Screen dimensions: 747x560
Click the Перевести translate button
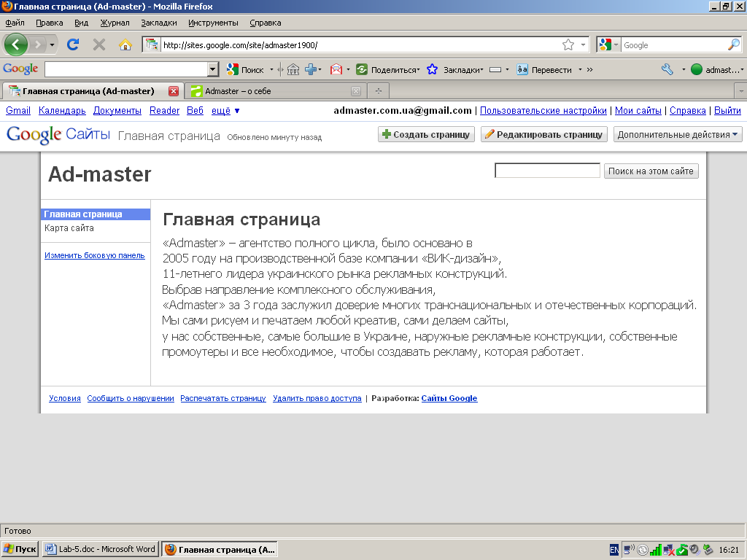click(x=544, y=69)
